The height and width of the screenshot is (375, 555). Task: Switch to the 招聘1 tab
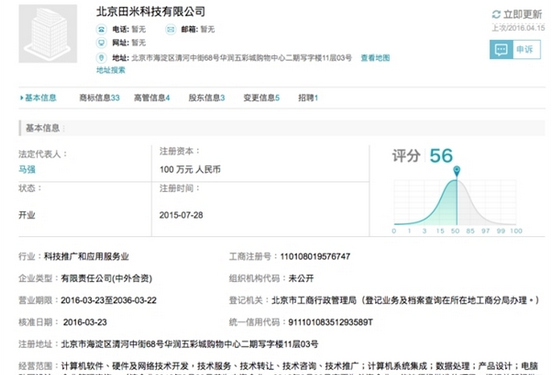[x=308, y=98]
